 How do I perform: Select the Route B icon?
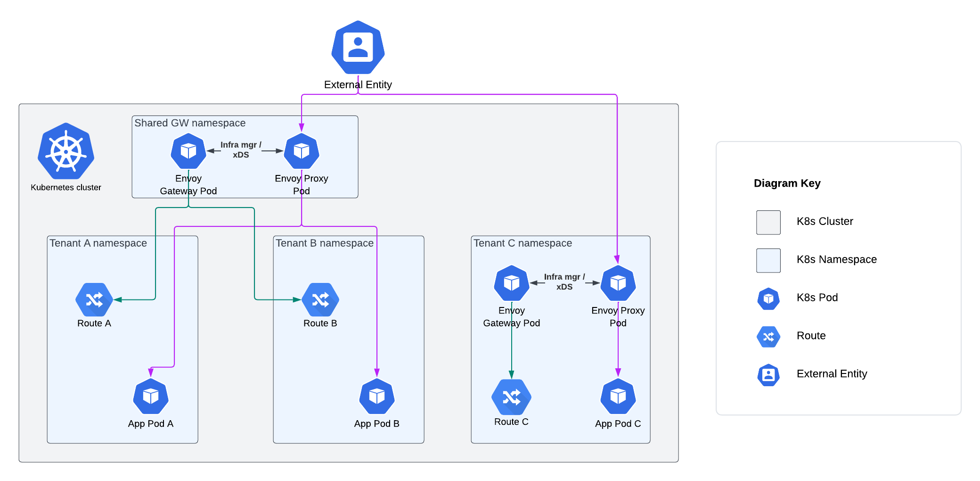coord(320,299)
